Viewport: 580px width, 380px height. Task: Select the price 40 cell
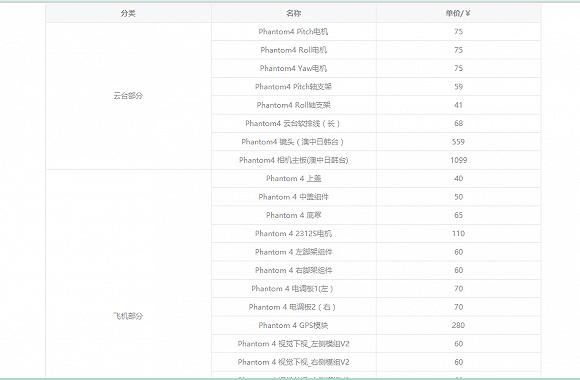(458, 178)
